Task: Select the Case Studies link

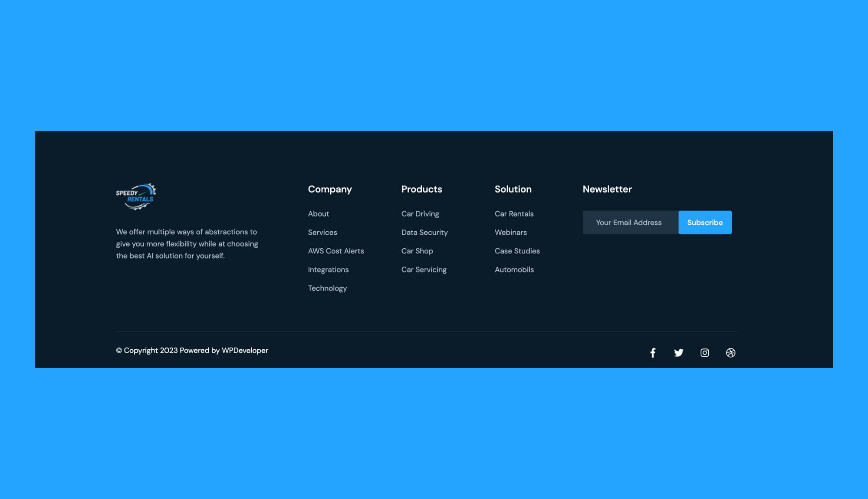Action: pos(517,251)
